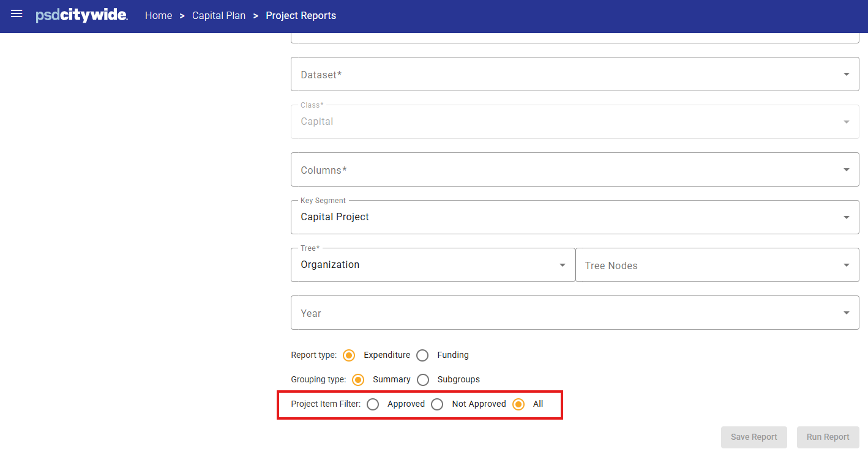The image size is (868, 449).
Task: Select Approved project item filter
Action: (373, 404)
